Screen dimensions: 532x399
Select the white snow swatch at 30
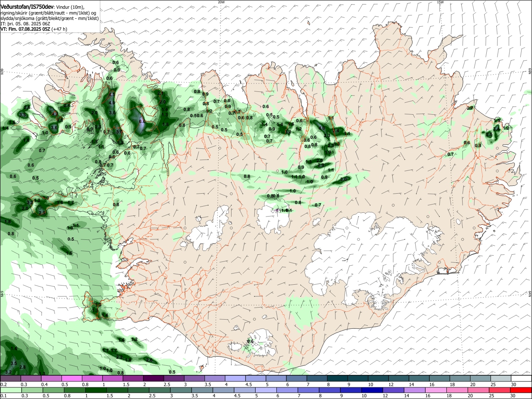click(520, 379)
